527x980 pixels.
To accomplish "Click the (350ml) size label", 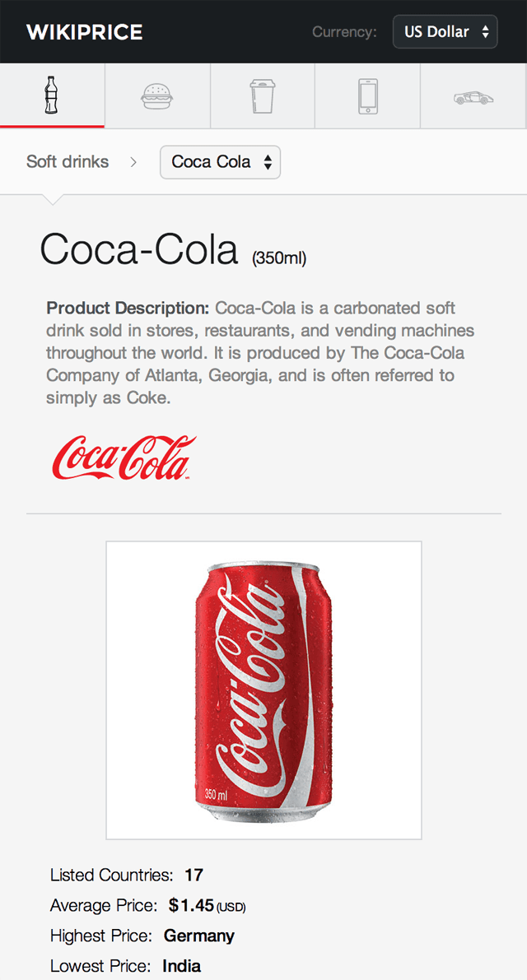I will pyautogui.click(x=279, y=258).
